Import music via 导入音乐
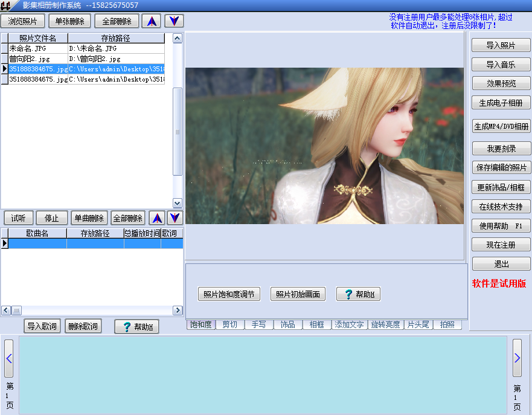 501,65
